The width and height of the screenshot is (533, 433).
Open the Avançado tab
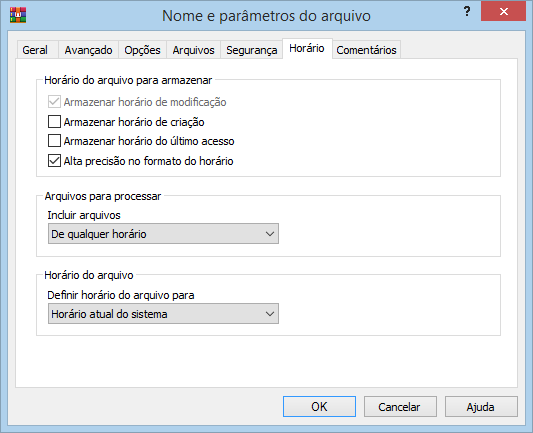pyautogui.click(x=88, y=50)
